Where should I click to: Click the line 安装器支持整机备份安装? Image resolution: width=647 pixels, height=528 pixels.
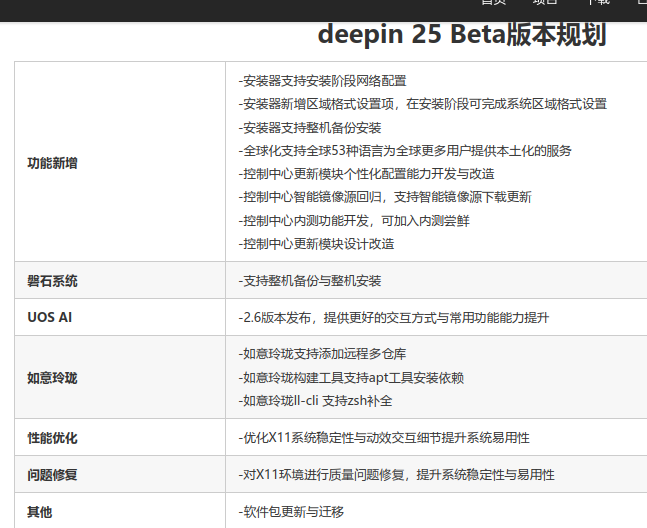pyautogui.click(x=310, y=127)
